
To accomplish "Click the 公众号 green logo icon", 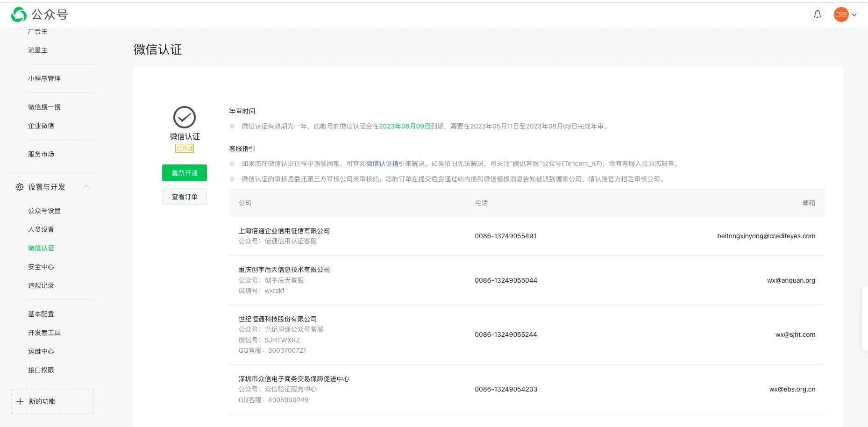I will pyautogui.click(x=19, y=14).
